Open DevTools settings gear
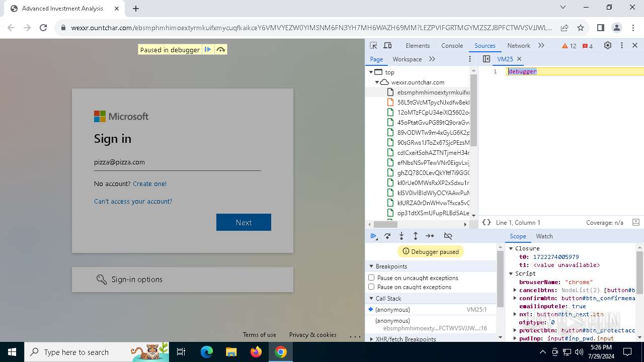This screenshot has height=362, width=644. tap(608, 45)
